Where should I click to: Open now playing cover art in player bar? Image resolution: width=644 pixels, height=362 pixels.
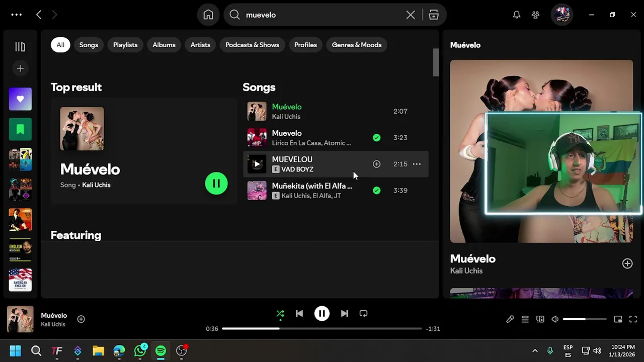tap(20, 319)
